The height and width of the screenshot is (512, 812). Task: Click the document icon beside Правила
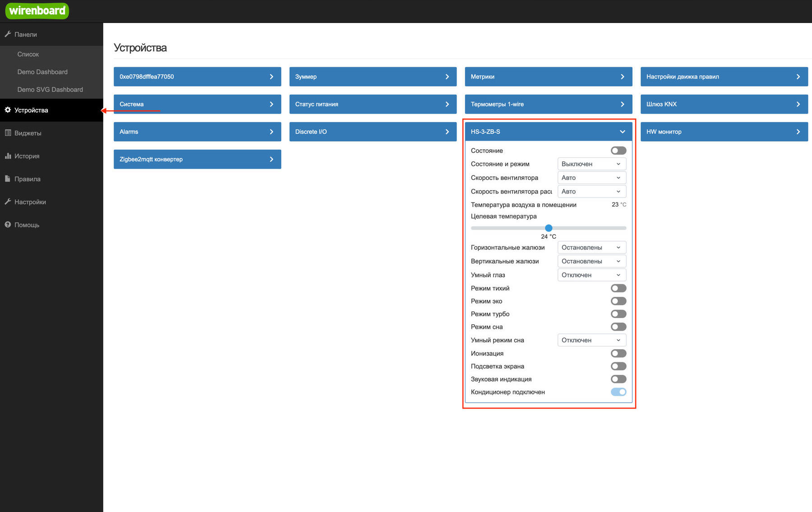[8, 179]
